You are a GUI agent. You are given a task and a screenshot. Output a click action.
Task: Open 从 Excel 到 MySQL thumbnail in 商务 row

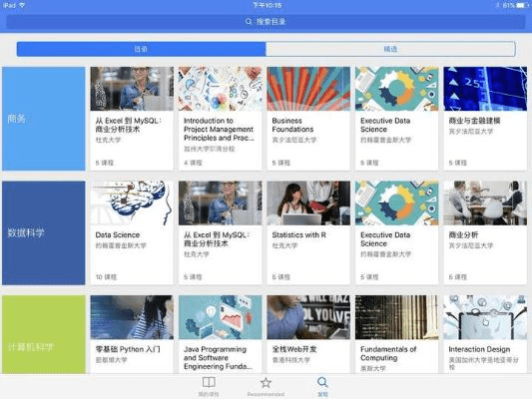tap(132, 89)
